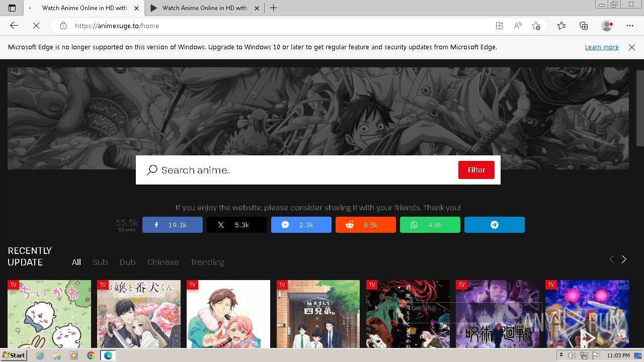Dismiss the Edge unsupported notification bar
The height and width of the screenshot is (362, 644).
click(x=632, y=47)
